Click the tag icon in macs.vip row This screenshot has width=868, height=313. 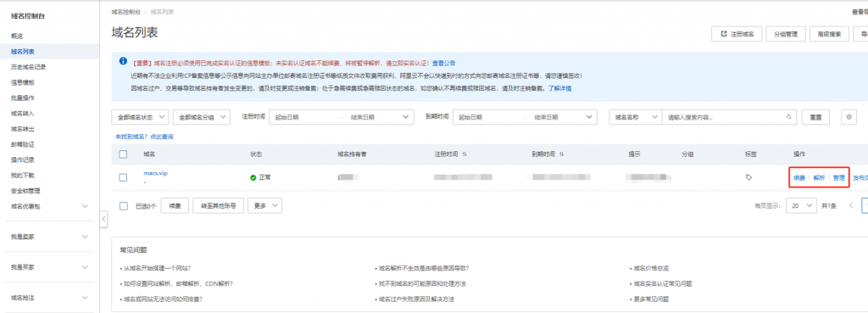749,177
